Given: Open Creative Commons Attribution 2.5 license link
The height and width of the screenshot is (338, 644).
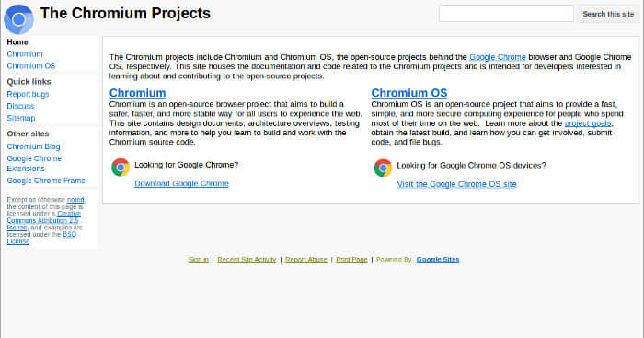Looking at the screenshot, I should coord(43,220).
